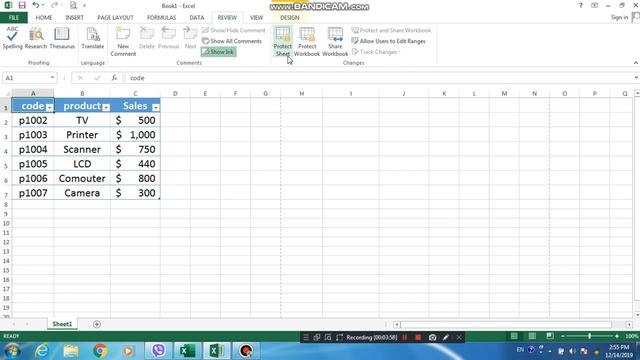640x360 pixels.
Task: Select cell containing p1005
Action: 33,164
